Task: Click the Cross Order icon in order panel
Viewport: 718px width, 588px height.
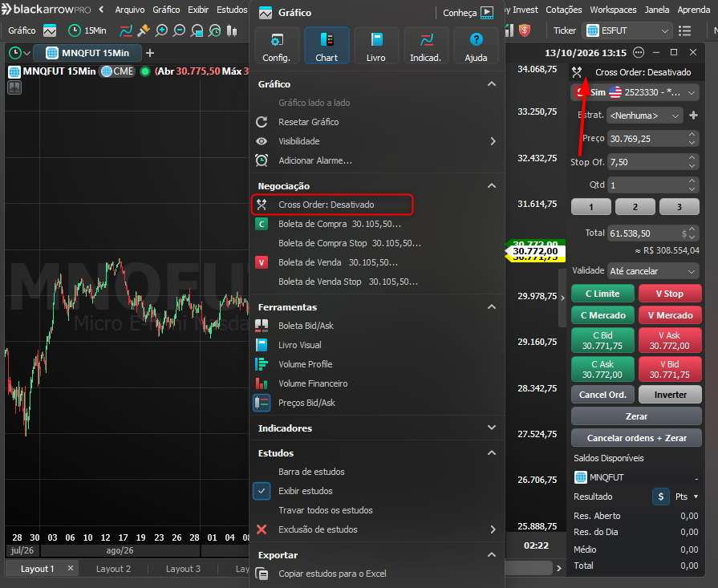Action: tap(577, 72)
